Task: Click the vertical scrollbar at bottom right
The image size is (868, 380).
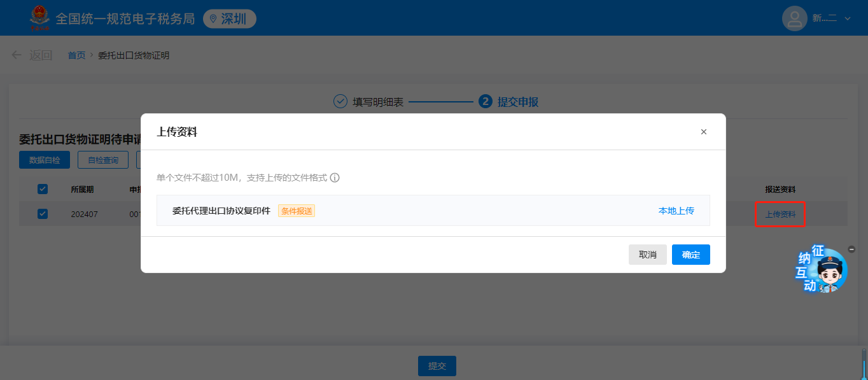Action: click(x=864, y=363)
